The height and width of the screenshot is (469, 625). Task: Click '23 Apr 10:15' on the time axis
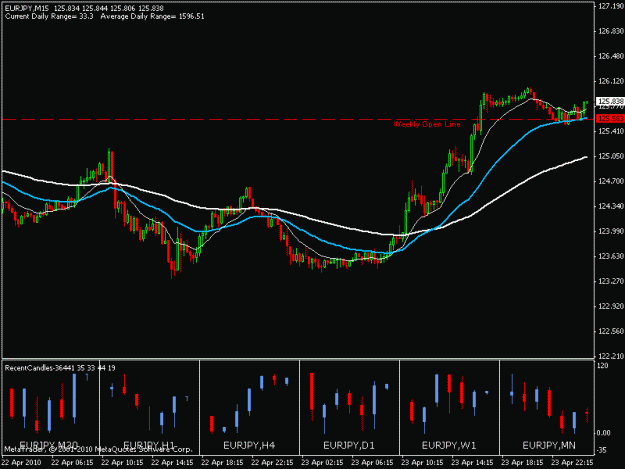click(x=422, y=463)
